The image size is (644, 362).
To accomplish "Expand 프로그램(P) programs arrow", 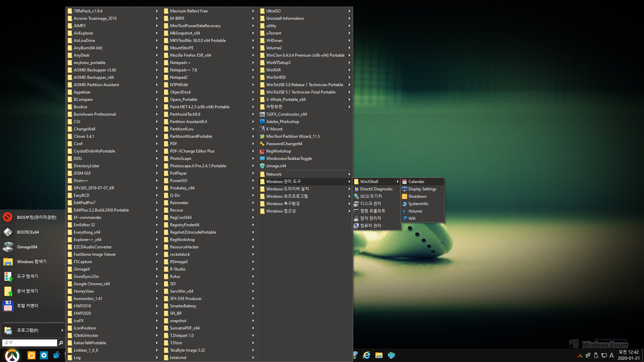I will [62, 330].
